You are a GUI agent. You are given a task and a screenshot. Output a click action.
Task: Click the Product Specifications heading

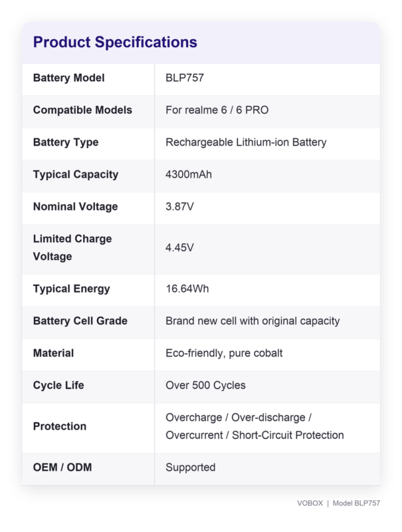pos(115,43)
